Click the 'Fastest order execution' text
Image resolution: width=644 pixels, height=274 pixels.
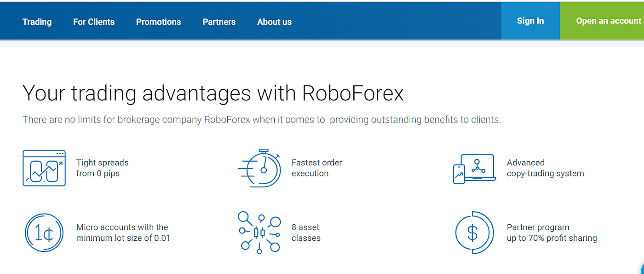click(x=317, y=168)
